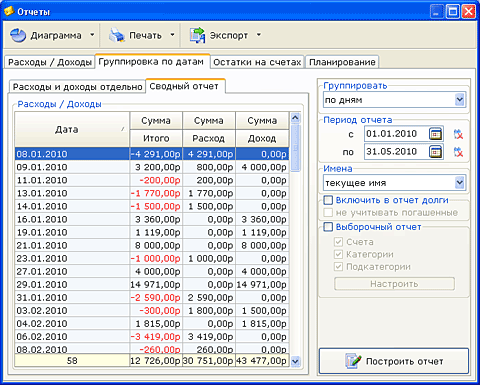Click the 3 419,00р expense cell

pyautogui.click(x=209, y=336)
